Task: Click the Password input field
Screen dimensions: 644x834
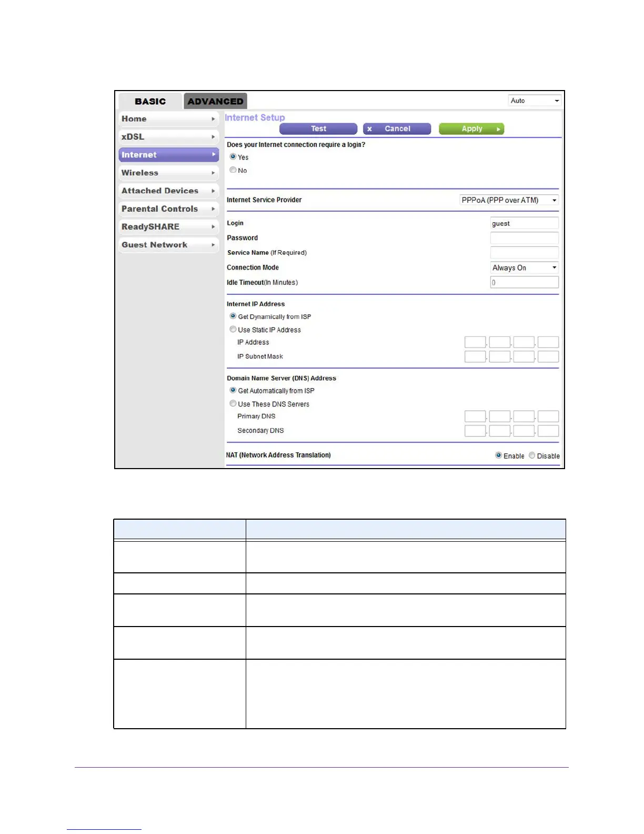Action: (524, 238)
